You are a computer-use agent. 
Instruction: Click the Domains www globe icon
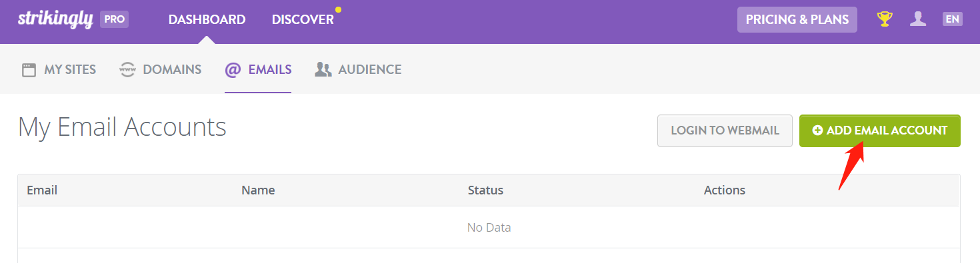[127, 70]
